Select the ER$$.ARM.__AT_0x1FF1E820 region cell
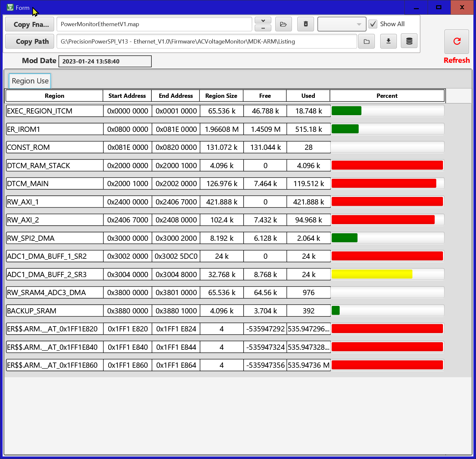Screen dimensions: 476x459 click(55, 329)
